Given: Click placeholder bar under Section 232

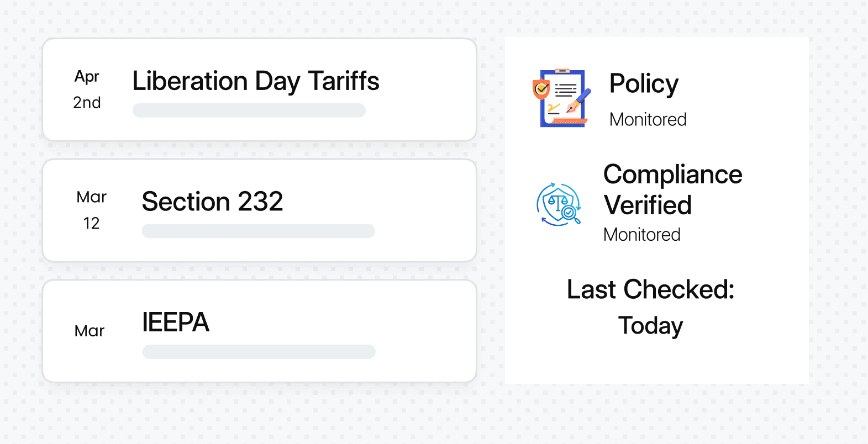Looking at the screenshot, I should point(259,231).
